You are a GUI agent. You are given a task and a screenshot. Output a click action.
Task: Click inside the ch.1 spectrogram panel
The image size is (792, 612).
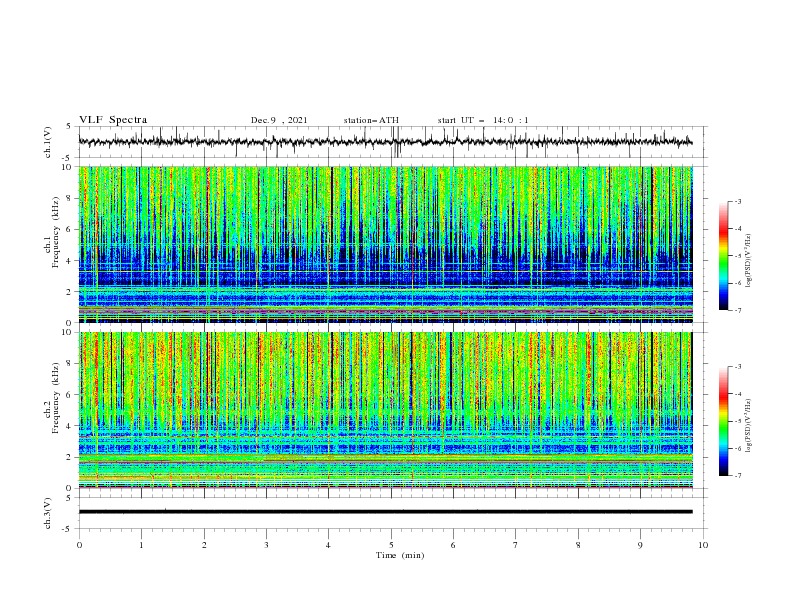pyautogui.click(x=385, y=244)
